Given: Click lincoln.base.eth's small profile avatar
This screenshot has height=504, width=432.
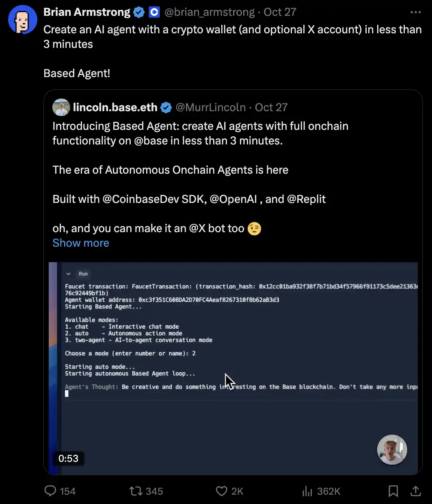Looking at the screenshot, I should click(x=61, y=108).
